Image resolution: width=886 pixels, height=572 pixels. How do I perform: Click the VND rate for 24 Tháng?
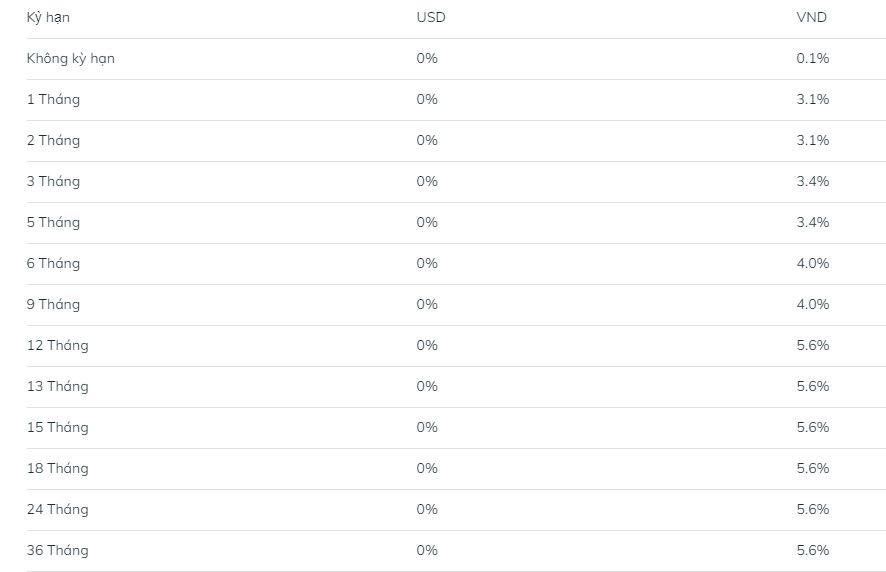click(x=813, y=510)
